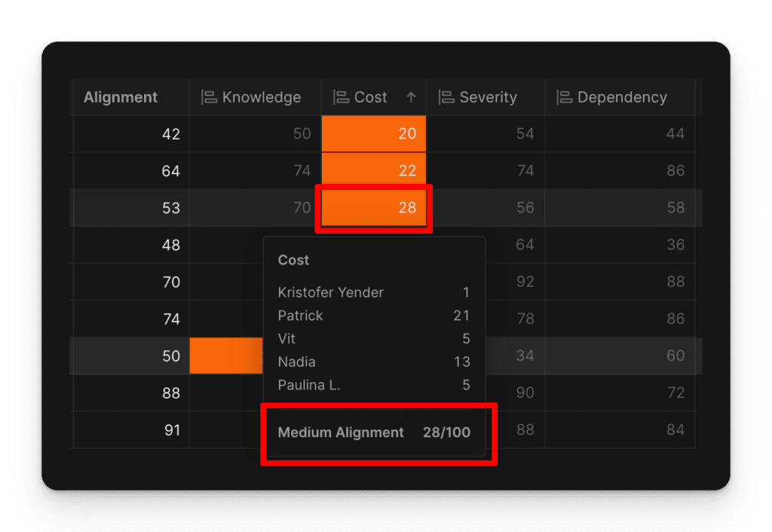Viewport: 772px width, 532px height.
Task: Click the highlighted Cost cell showing 28
Action: click(373, 207)
